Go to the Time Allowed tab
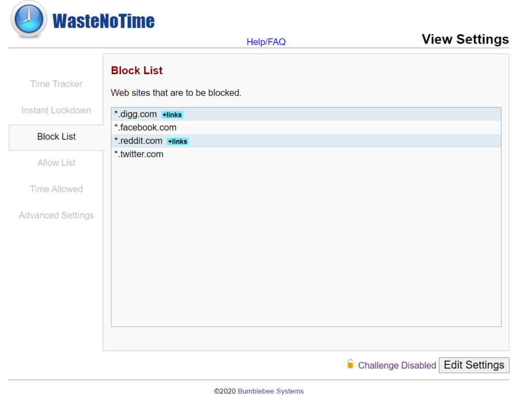 pos(56,189)
